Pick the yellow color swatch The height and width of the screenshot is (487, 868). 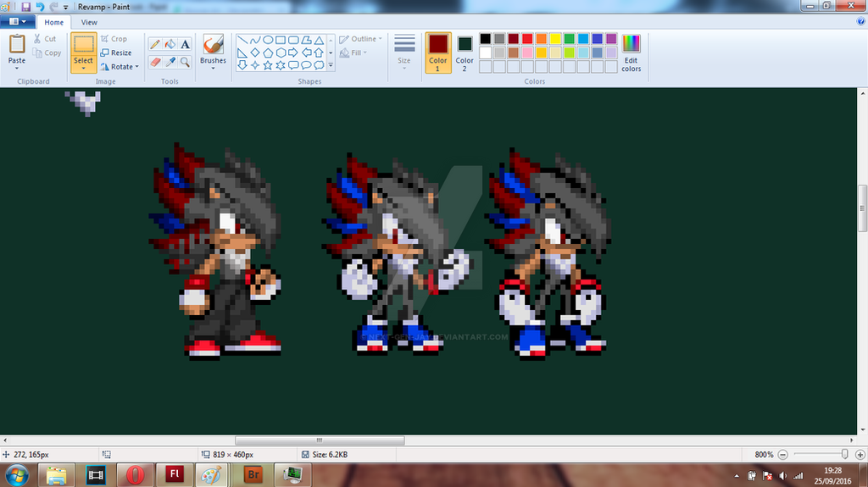(x=555, y=38)
